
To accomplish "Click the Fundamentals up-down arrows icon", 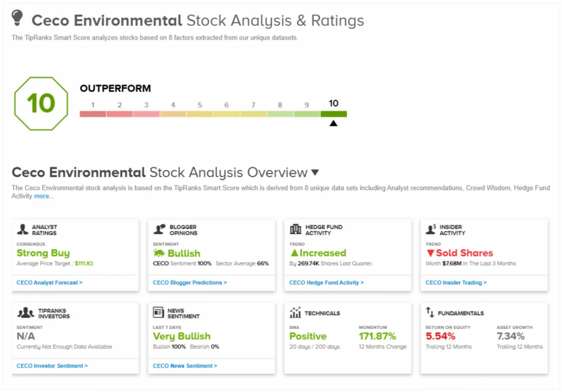I will point(430,312).
